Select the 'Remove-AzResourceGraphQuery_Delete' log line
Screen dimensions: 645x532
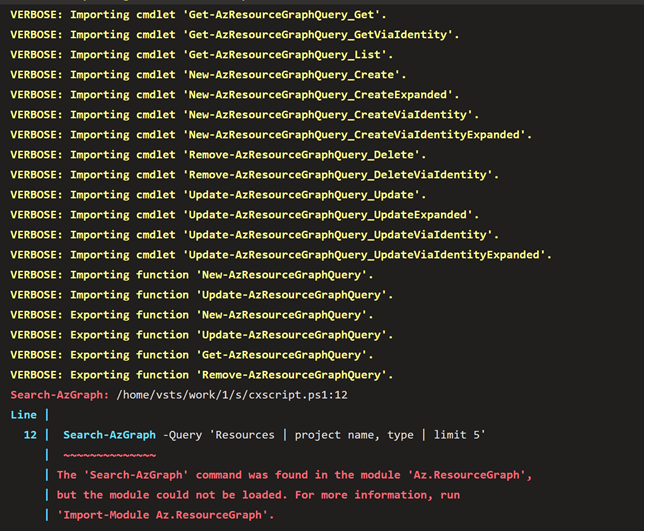218,155
